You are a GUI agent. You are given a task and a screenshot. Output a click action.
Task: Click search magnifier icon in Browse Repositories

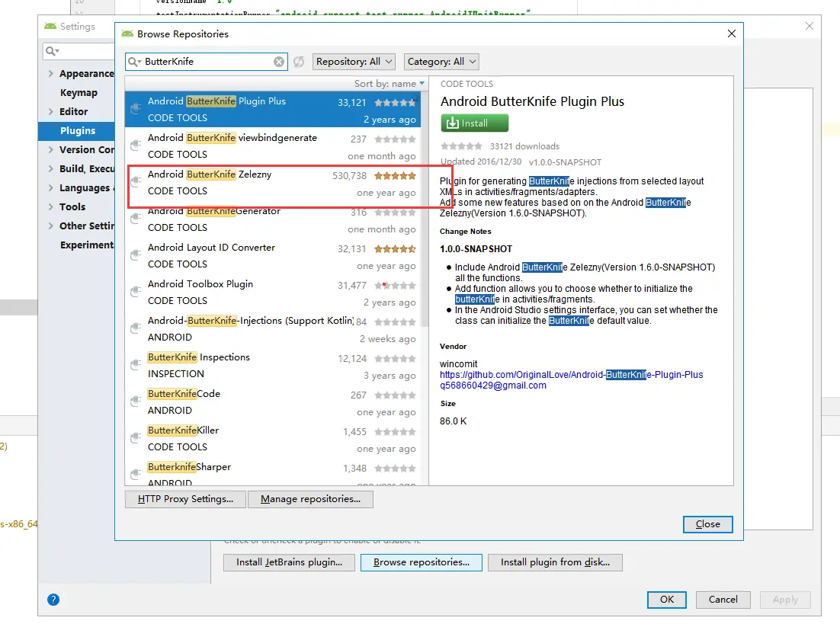[x=134, y=62]
